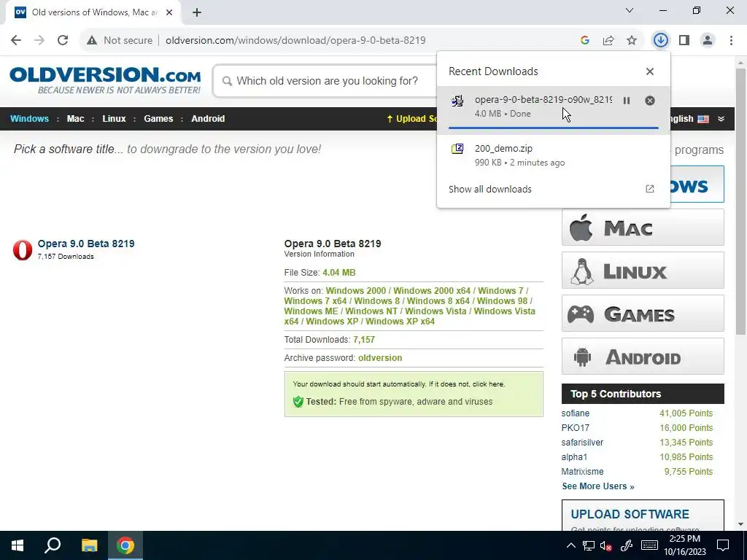Click the OldVersion.com logo

[x=105, y=80]
